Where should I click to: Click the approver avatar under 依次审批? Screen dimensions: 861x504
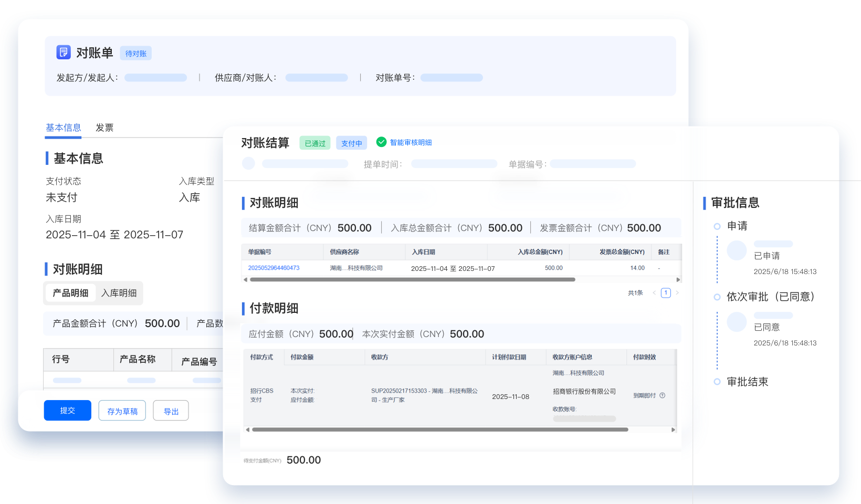pyautogui.click(x=737, y=322)
